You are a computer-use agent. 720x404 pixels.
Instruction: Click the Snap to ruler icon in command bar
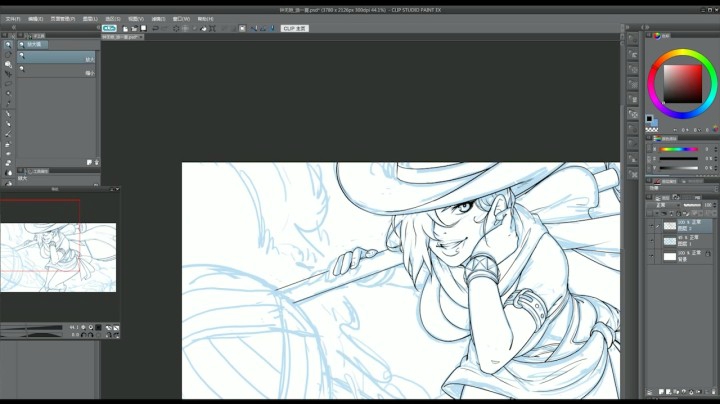(253, 28)
